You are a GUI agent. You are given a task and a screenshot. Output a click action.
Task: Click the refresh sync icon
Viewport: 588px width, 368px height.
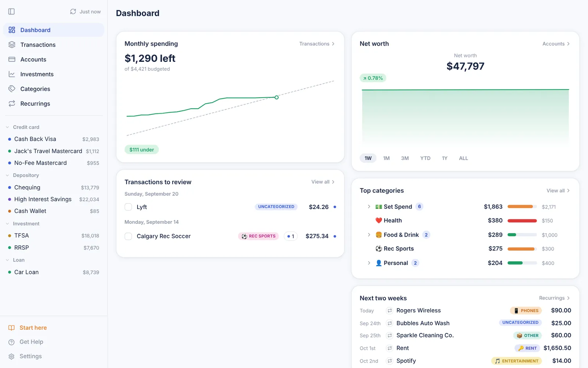click(x=73, y=11)
